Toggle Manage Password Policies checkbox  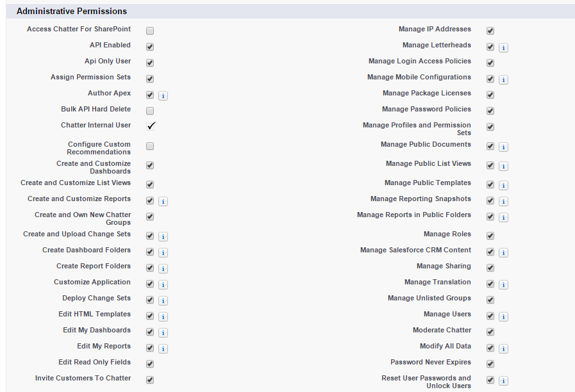click(490, 111)
